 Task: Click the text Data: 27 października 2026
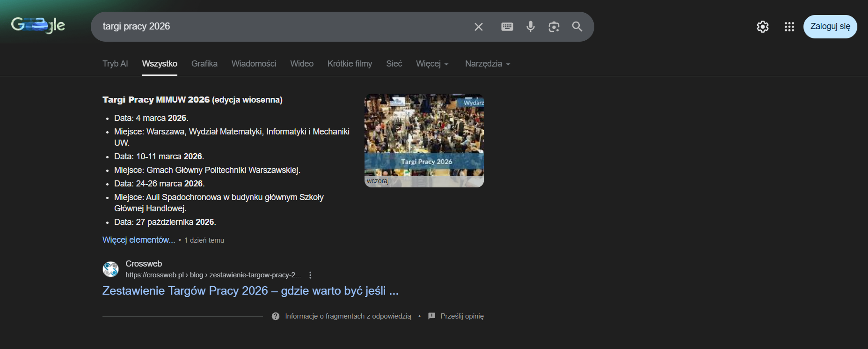165,222
